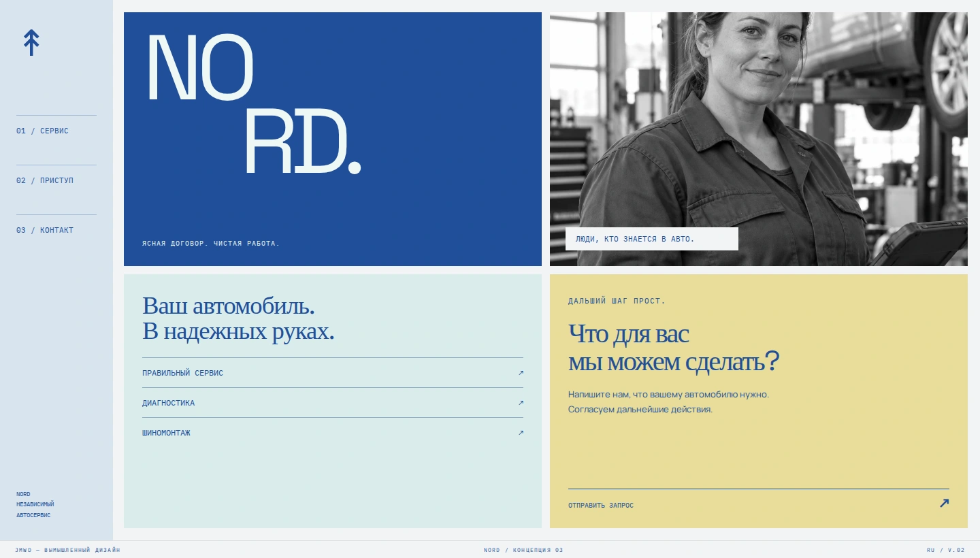Open the ШИНОМОНТАЖ service link
980x558 pixels.
coord(333,433)
